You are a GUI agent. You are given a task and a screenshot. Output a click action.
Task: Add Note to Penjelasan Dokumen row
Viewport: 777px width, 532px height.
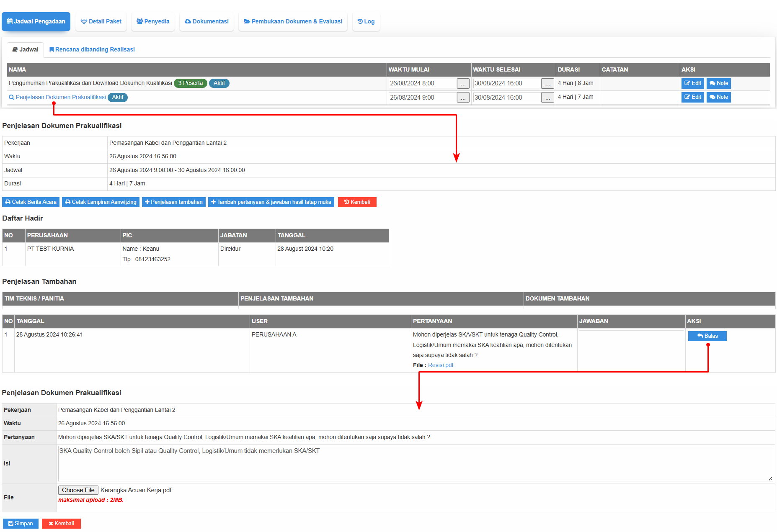point(718,97)
